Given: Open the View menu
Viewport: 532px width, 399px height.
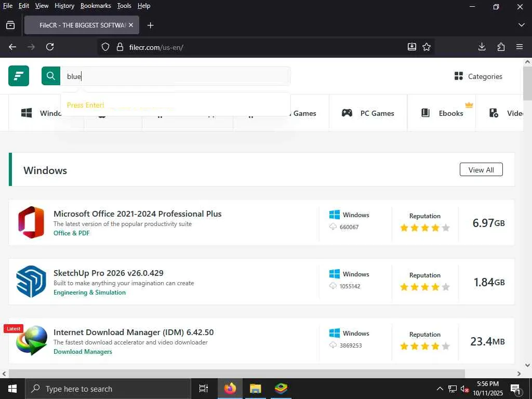Looking at the screenshot, I should coord(42,6).
